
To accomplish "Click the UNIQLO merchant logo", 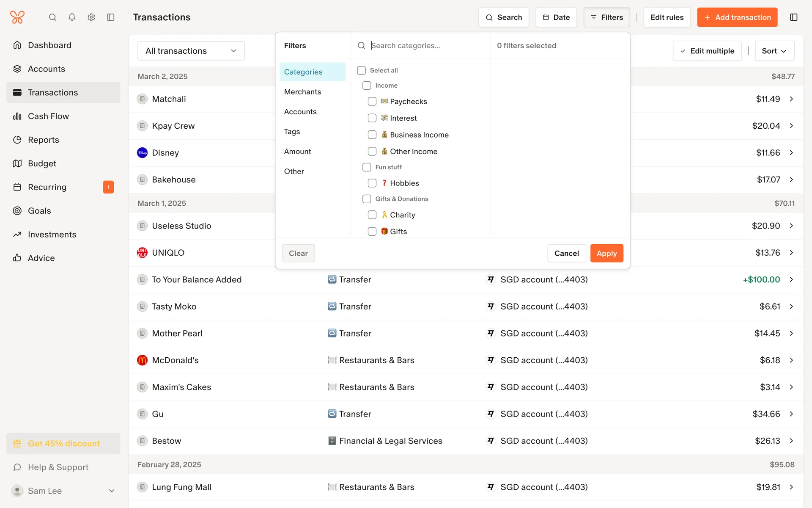I will tap(143, 253).
